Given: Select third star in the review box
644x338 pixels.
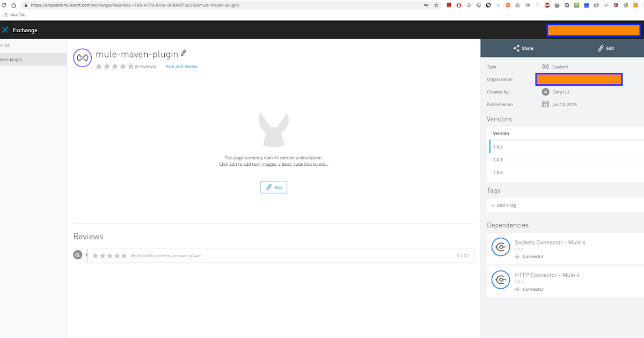Looking at the screenshot, I should tap(110, 256).
